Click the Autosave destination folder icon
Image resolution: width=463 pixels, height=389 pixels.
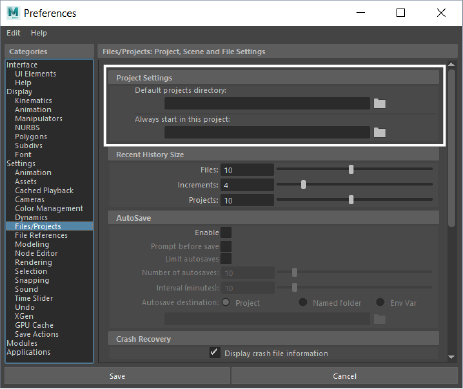point(379,319)
